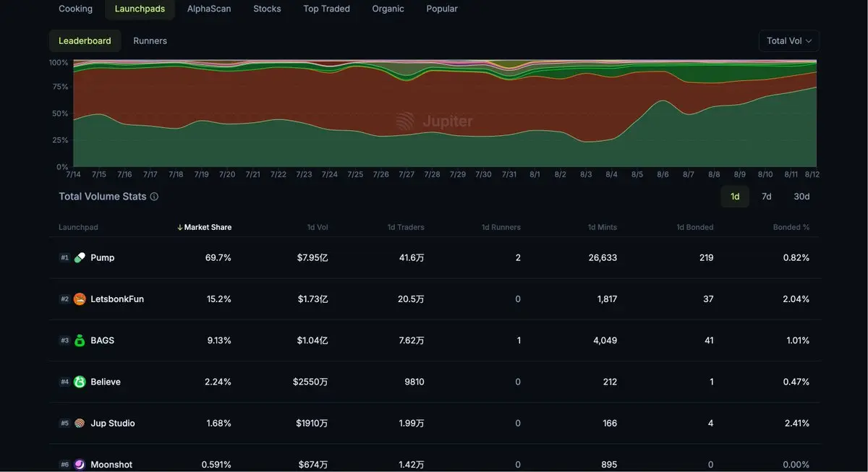868x472 pixels.
Task: Click the Jup Studio logo icon
Action: point(80,424)
